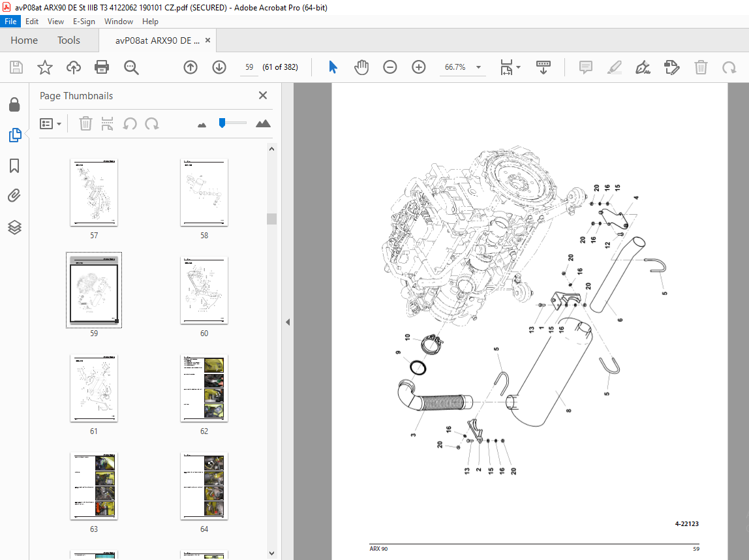Open the Edit menu
749x560 pixels.
click(x=32, y=22)
